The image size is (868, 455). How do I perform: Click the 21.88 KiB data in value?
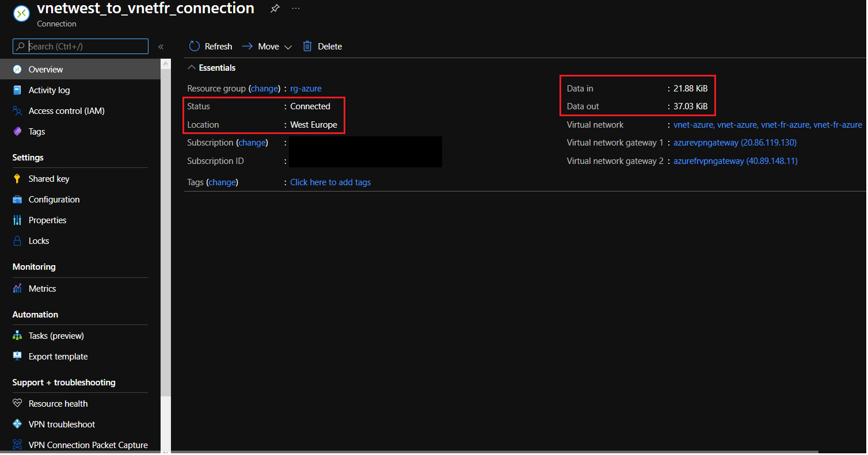point(691,89)
